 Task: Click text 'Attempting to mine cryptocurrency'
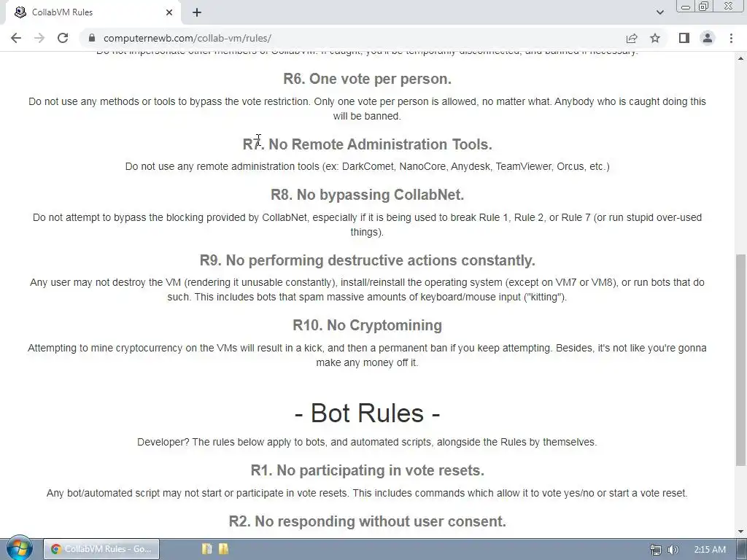(x=105, y=348)
